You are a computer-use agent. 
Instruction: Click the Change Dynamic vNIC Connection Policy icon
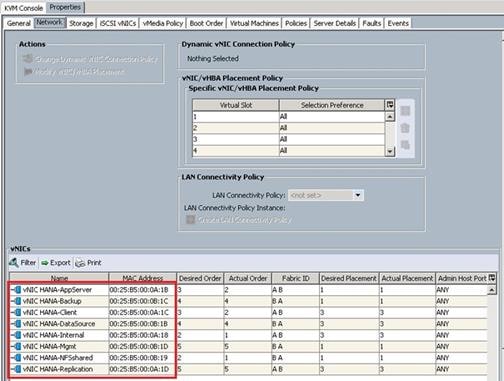pyautogui.click(x=28, y=59)
